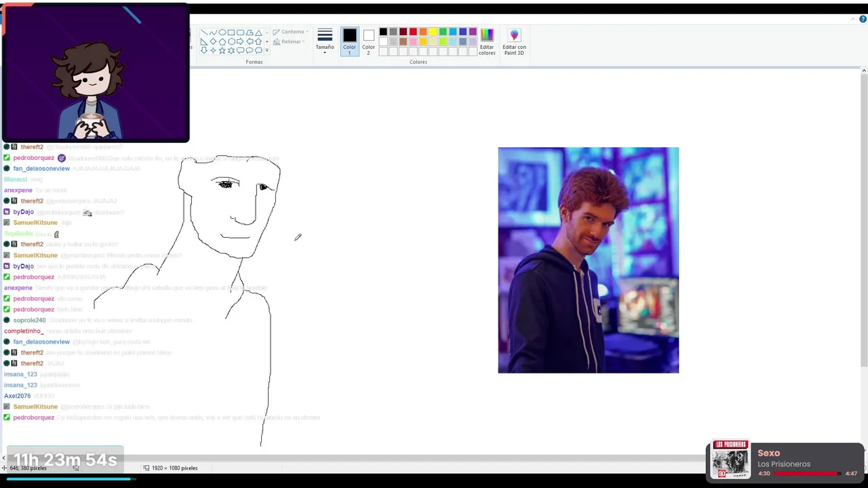Pick the red color swatch
Image resolution: width=868 pixels, height=488 pixels.
(x=413, y=32)
